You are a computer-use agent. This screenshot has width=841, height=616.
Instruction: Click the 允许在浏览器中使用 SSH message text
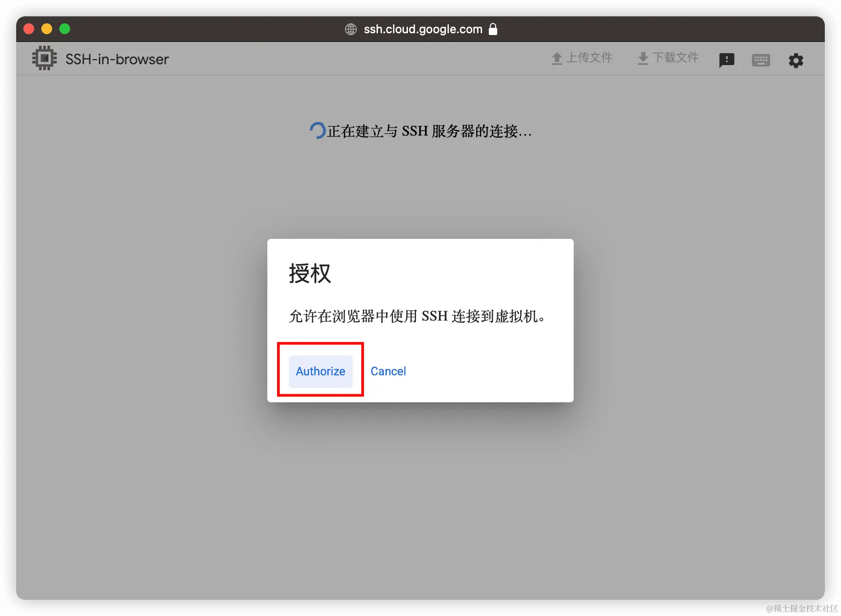[417, 316]
